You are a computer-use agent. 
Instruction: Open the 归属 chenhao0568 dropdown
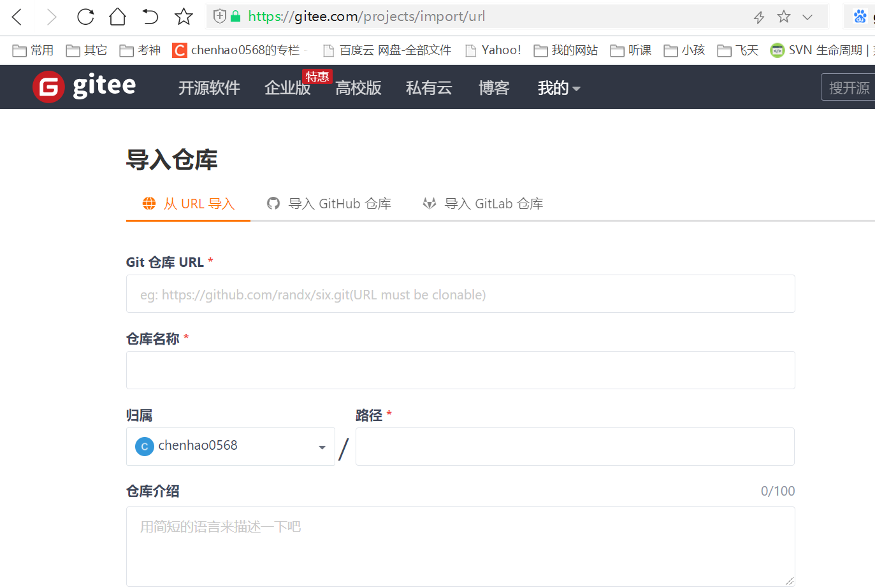pyautogui.click(x=231, y=447)
